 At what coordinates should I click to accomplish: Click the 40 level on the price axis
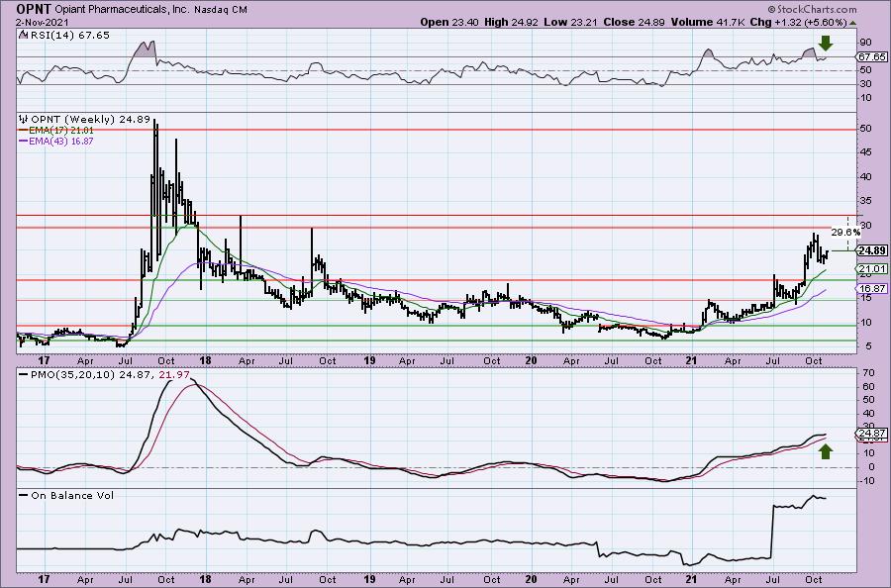click(865, 176)
